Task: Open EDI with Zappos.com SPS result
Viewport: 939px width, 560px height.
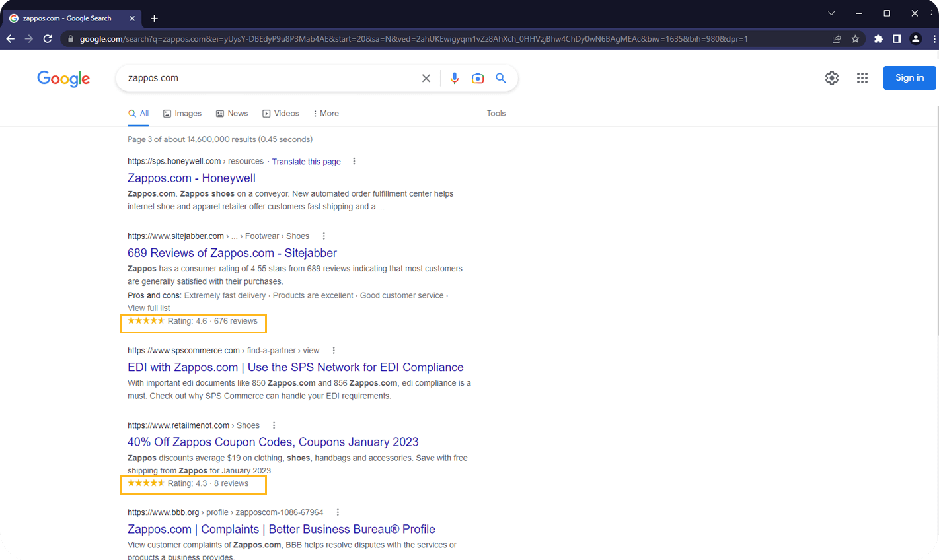Action: tap(295, 367)
